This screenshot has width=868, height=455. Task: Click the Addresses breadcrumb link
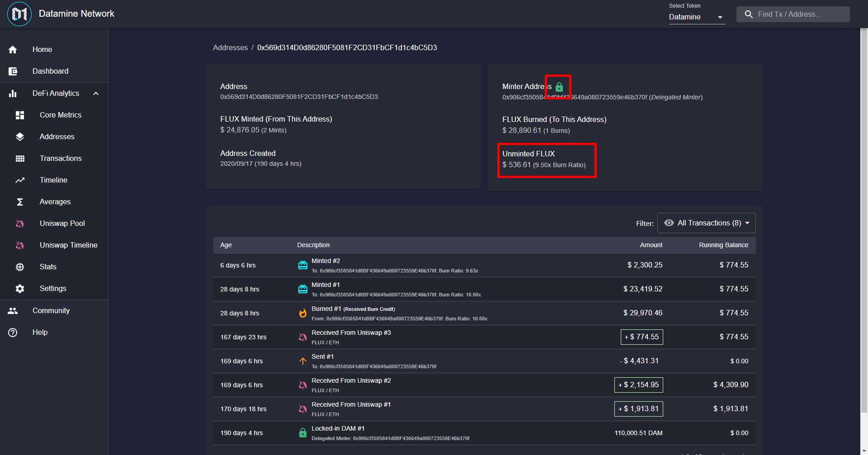click(230, 48)
